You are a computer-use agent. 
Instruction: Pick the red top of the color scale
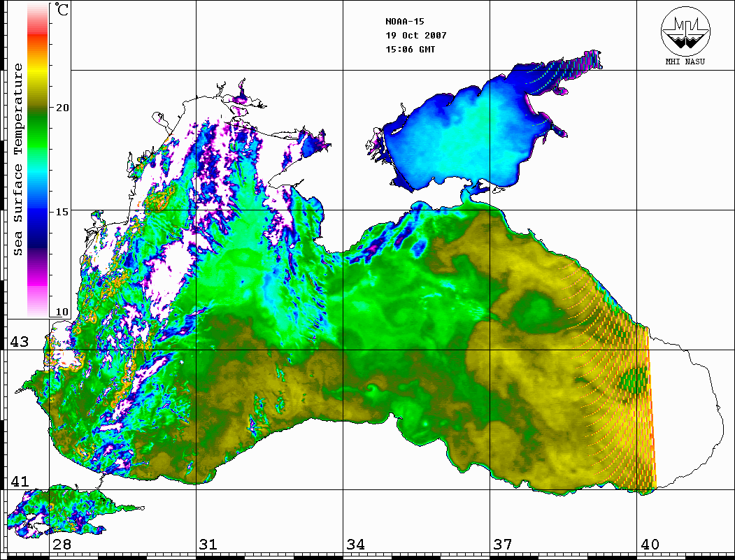click(38, 21)
